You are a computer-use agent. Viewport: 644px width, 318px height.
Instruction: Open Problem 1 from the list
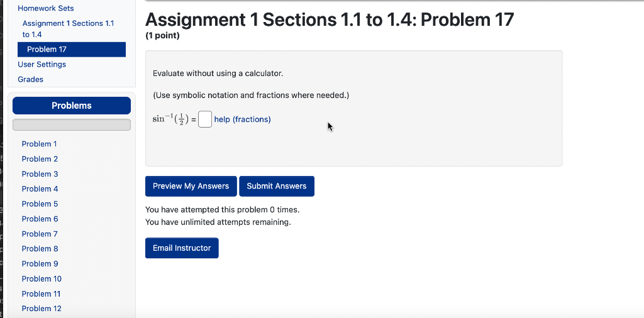coord(40,144)
